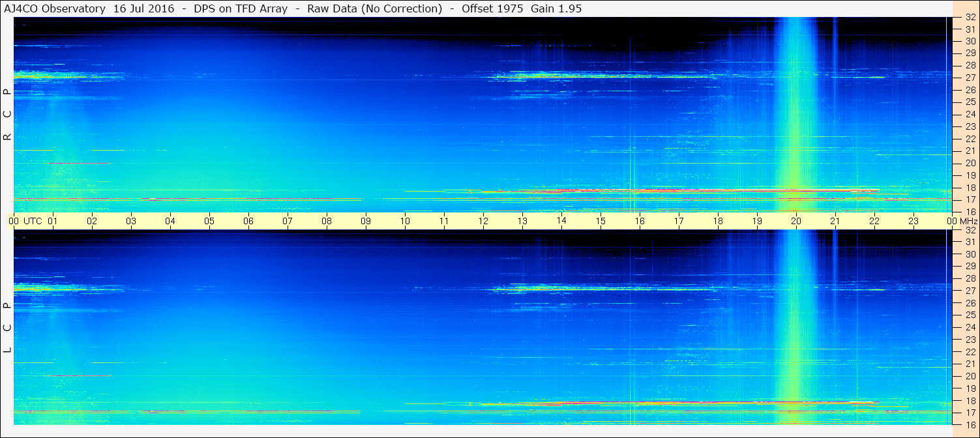The width and height of the screenshot is (980, 438).
Task: Select 27 MHz label on LCP scale
Action: [970, 291]
